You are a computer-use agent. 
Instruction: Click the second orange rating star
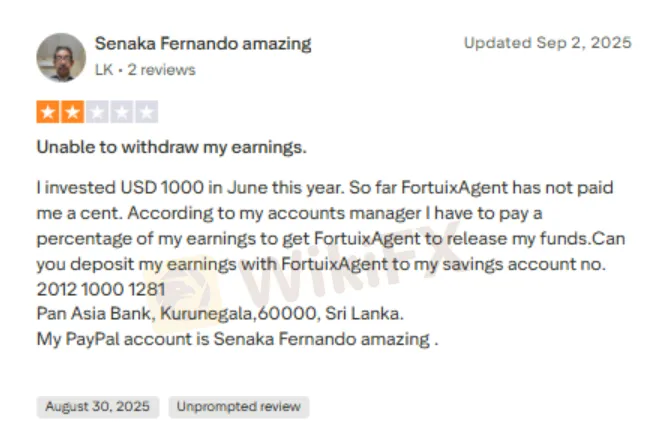pos(72,112)
